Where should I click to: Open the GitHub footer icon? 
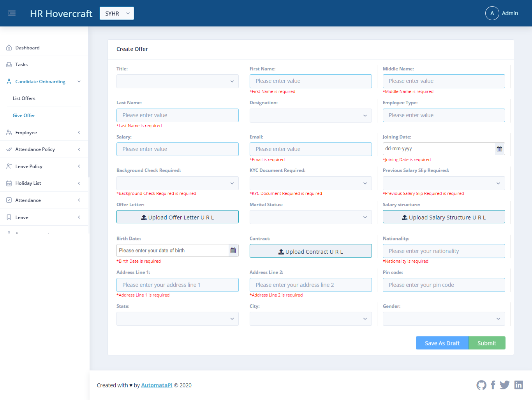click(x=481, y=385)
